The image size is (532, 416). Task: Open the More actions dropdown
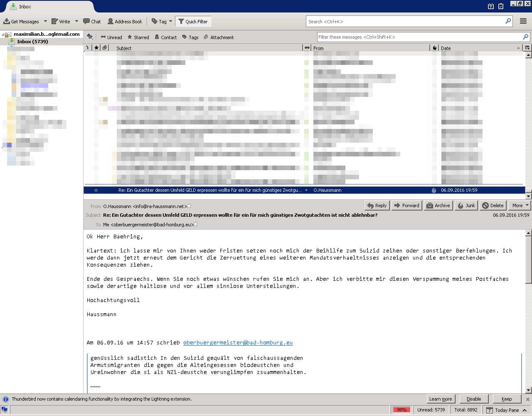tap(520, 206)
